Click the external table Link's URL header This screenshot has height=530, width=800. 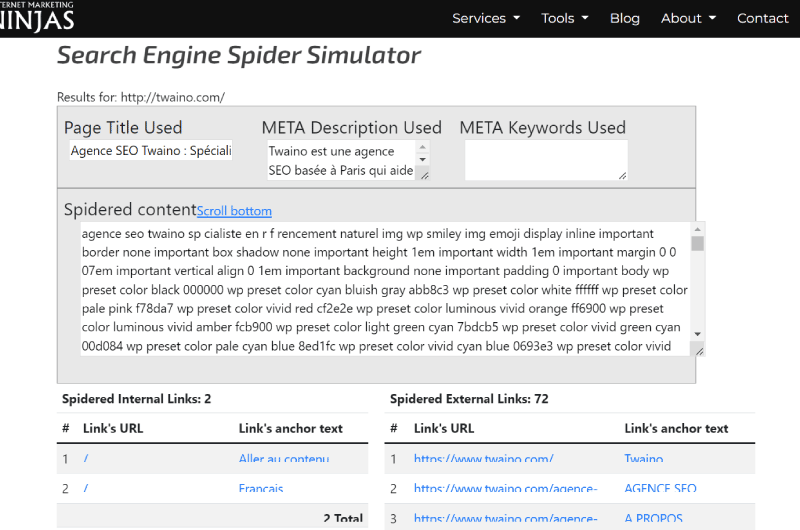tap(444, 428)
